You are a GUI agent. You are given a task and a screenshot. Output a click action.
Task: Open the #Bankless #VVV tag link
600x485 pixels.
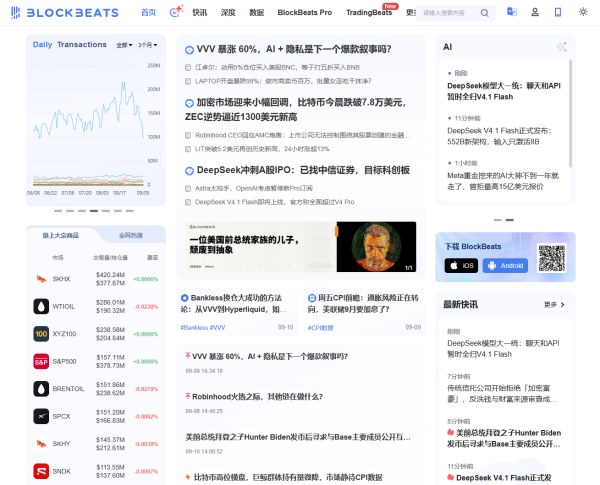(x=203, y=328)
